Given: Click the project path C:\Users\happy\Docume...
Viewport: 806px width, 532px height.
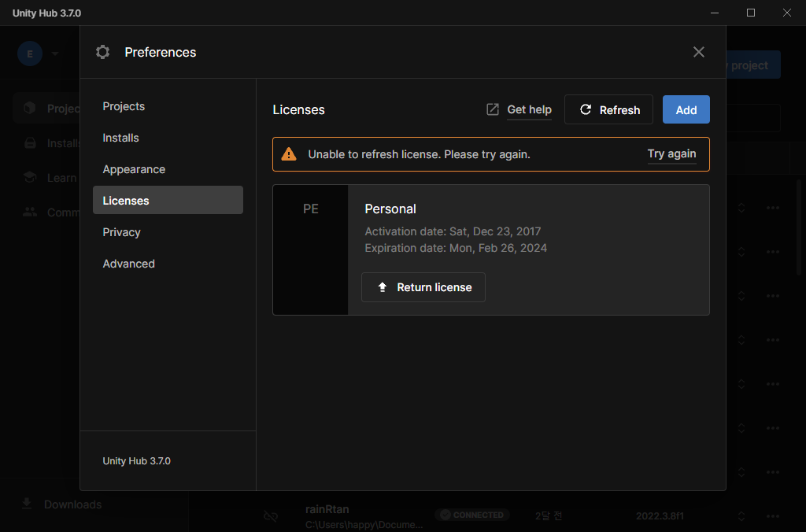Looking at the screenshot, I should [x=364, y=525].
